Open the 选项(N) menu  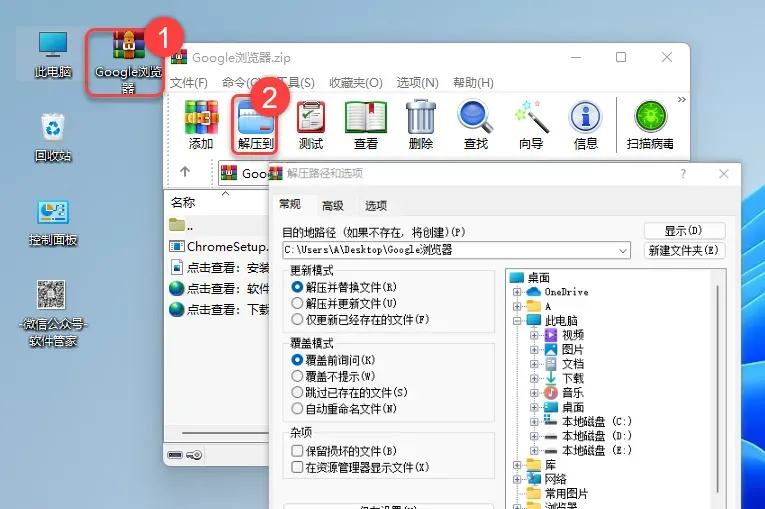click(x=417, y=82)
